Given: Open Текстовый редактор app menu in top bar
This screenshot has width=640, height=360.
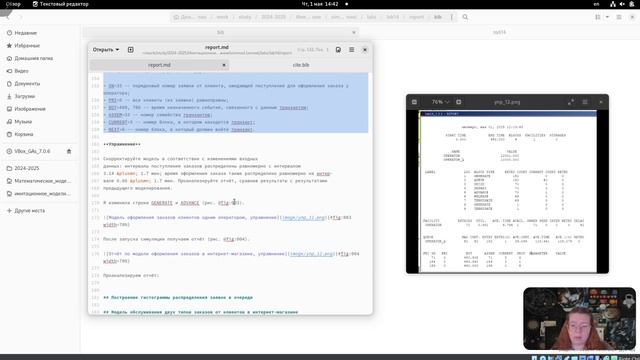Looking at the screenshot, I should [60, 4].
